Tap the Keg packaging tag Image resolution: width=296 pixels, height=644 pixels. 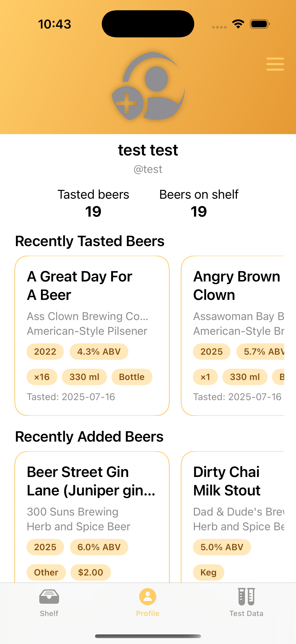[208, 572]
